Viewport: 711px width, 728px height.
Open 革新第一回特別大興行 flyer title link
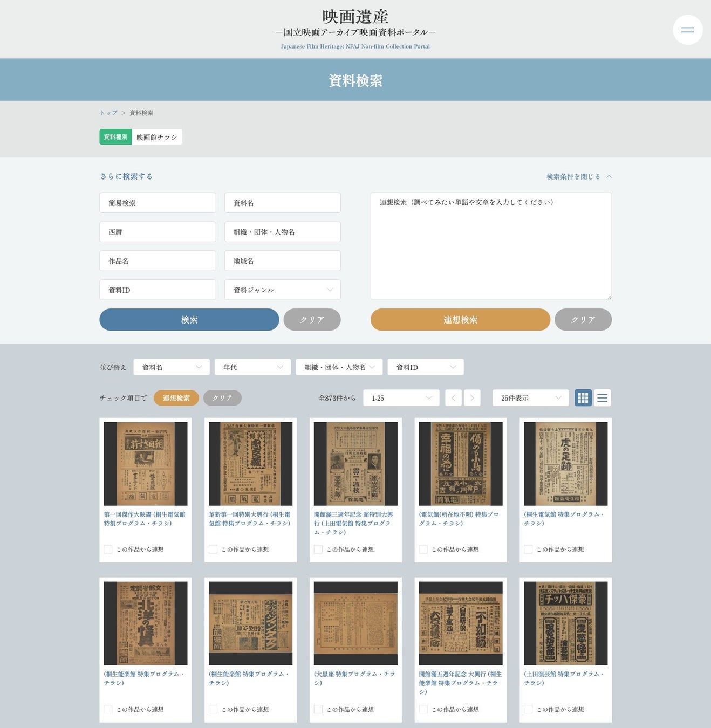pos(249,519)
